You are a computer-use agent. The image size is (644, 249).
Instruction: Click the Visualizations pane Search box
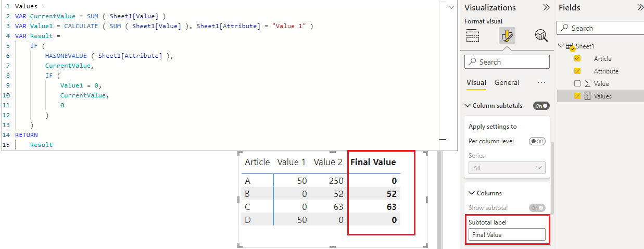(507, 62)
